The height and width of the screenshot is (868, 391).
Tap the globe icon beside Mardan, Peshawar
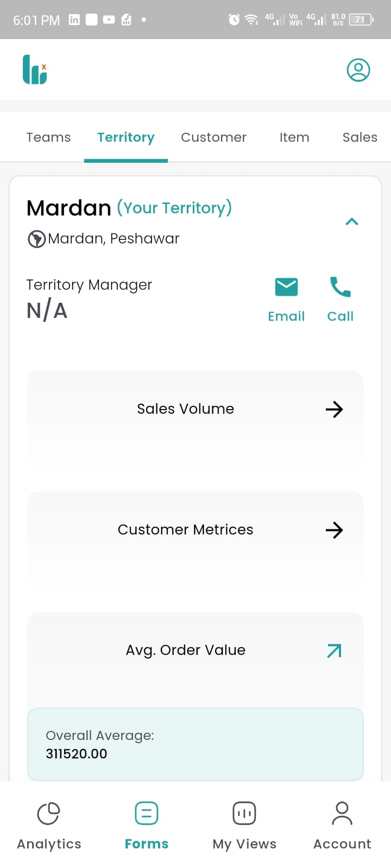(36, 239)
